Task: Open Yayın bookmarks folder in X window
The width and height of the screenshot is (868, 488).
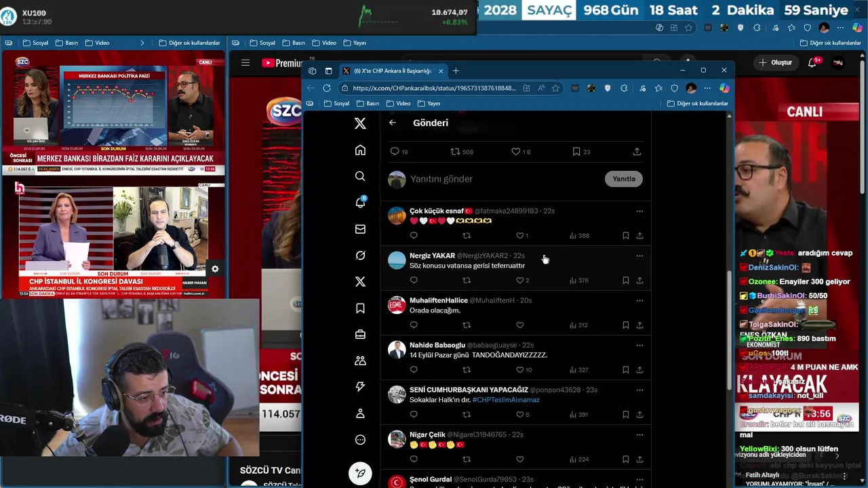Action: tap(429, 104)
